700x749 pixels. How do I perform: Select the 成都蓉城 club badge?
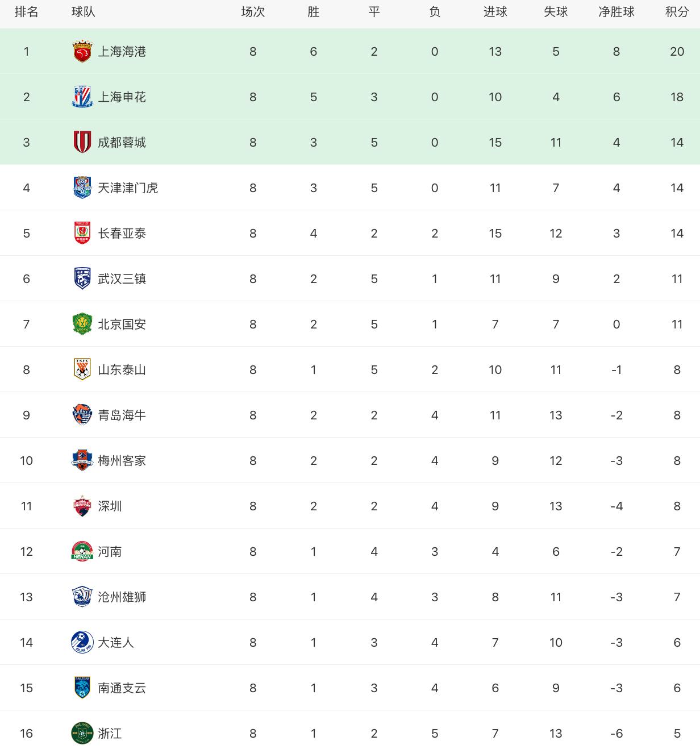tap(82, 143)
